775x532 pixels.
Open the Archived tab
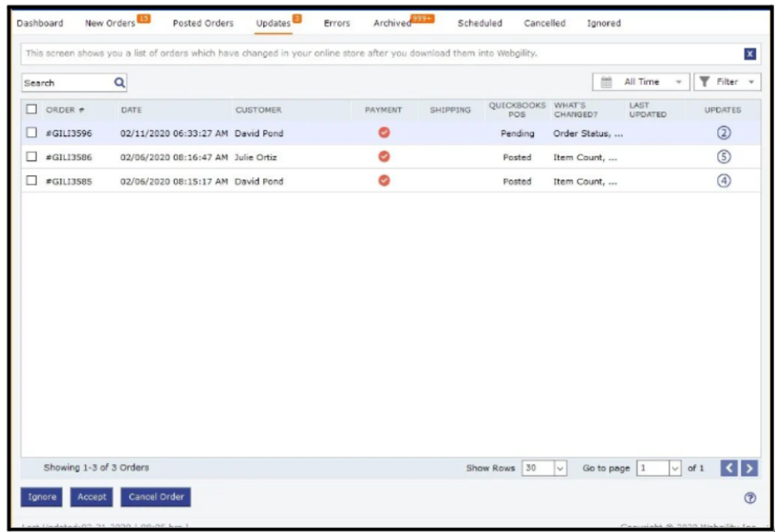393,23
